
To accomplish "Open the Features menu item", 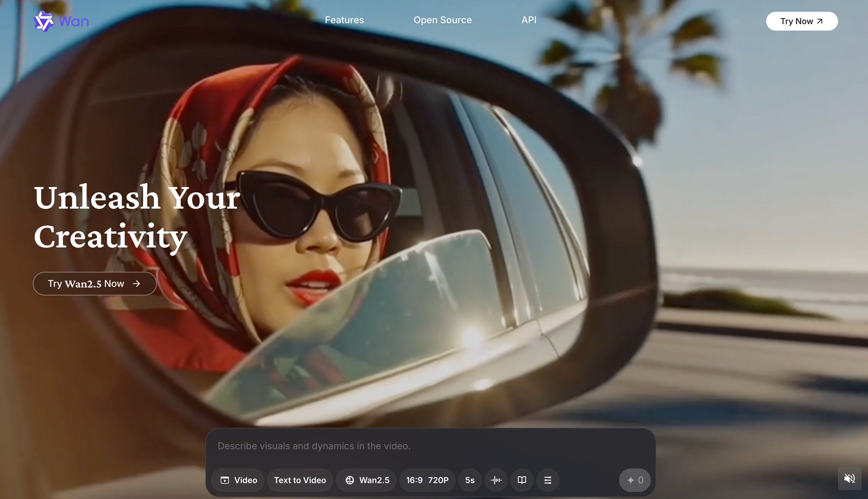I will [x=344, y=20].
